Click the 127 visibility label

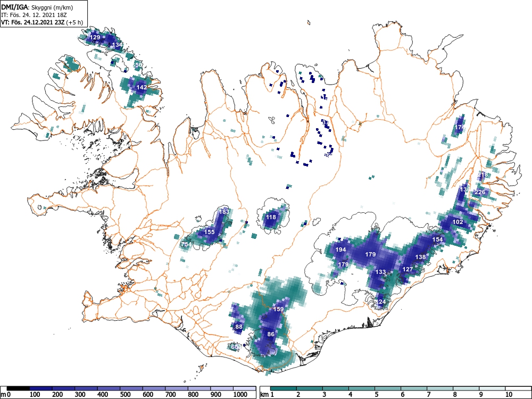[408, 269]
